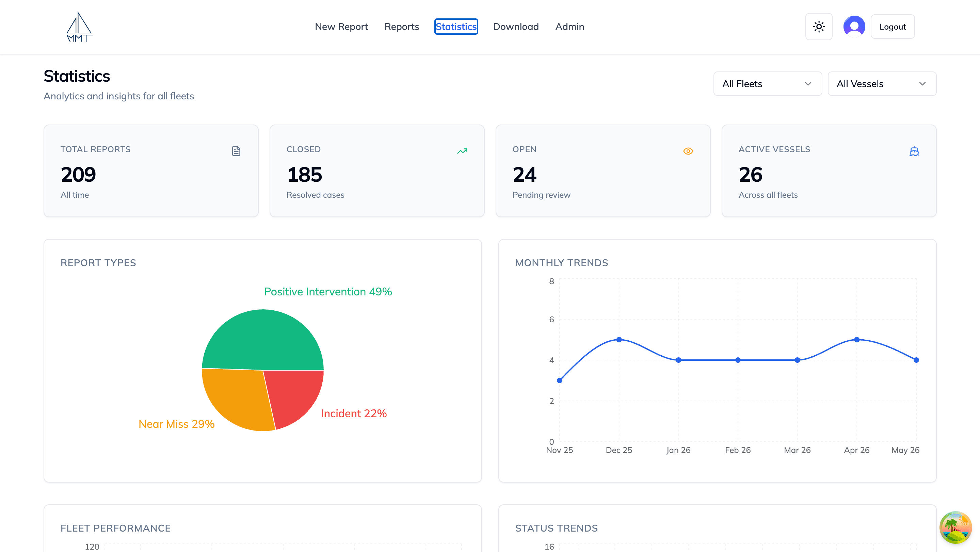Click the 'Resolved cases' caption

pos(316,195)
